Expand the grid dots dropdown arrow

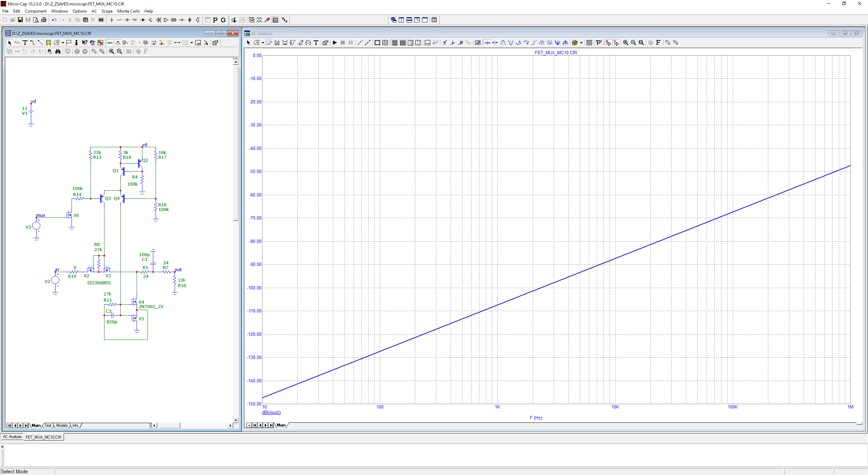pos(192,43)
